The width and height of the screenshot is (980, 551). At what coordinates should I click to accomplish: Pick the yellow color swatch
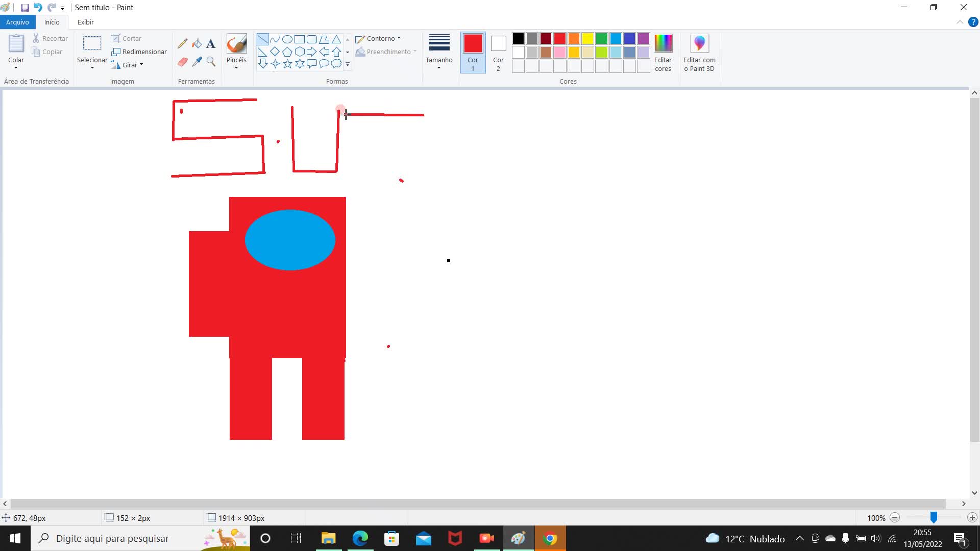point(587,38)
